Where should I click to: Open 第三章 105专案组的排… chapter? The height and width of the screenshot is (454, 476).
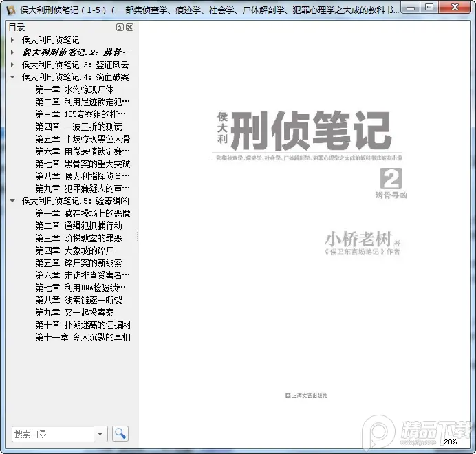tap(80, 114)
